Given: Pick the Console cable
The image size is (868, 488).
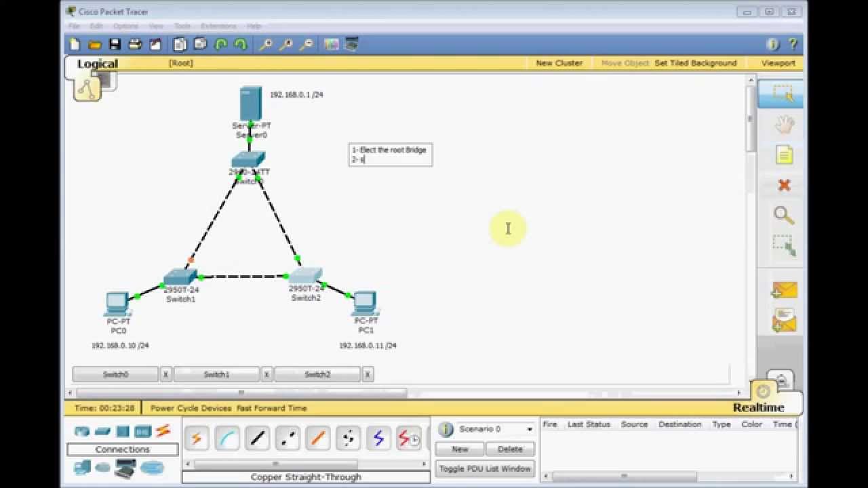Looking at the screenshot, I should click(227, 439).
